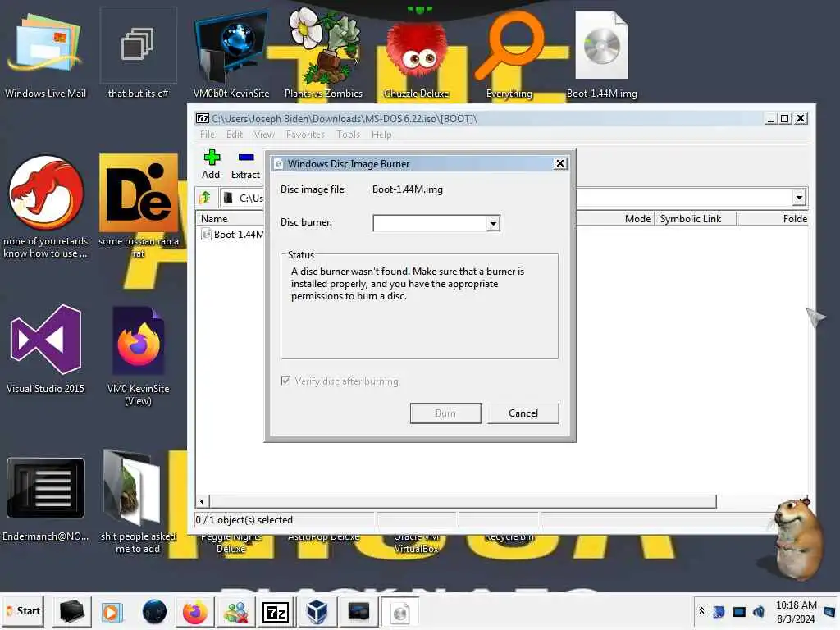Open VirtualBox from the taskbar

point(317,612)
